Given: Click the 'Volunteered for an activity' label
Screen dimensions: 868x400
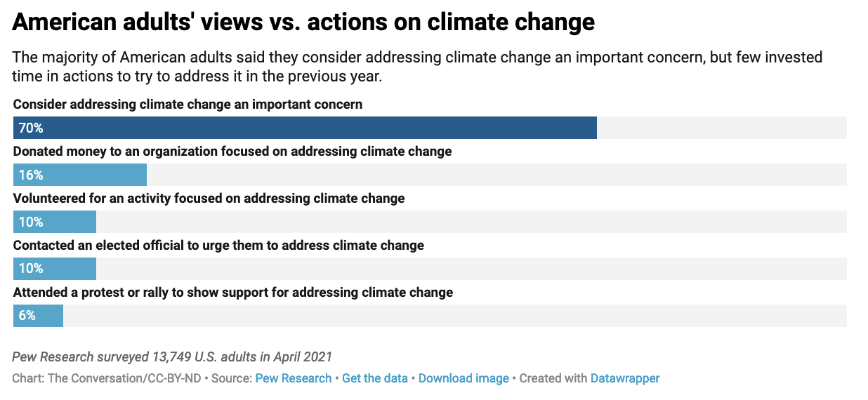Looking at the screenshot, I should 209,198.
